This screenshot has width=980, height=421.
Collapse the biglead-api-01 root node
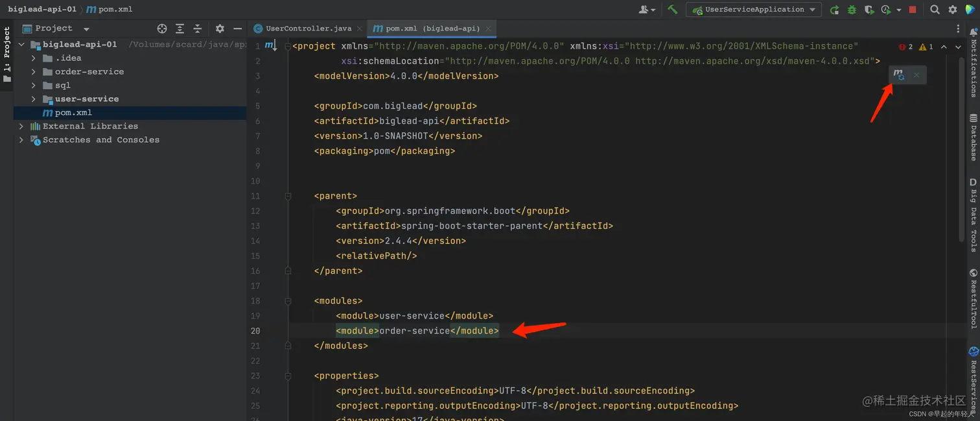coord(21,45)
